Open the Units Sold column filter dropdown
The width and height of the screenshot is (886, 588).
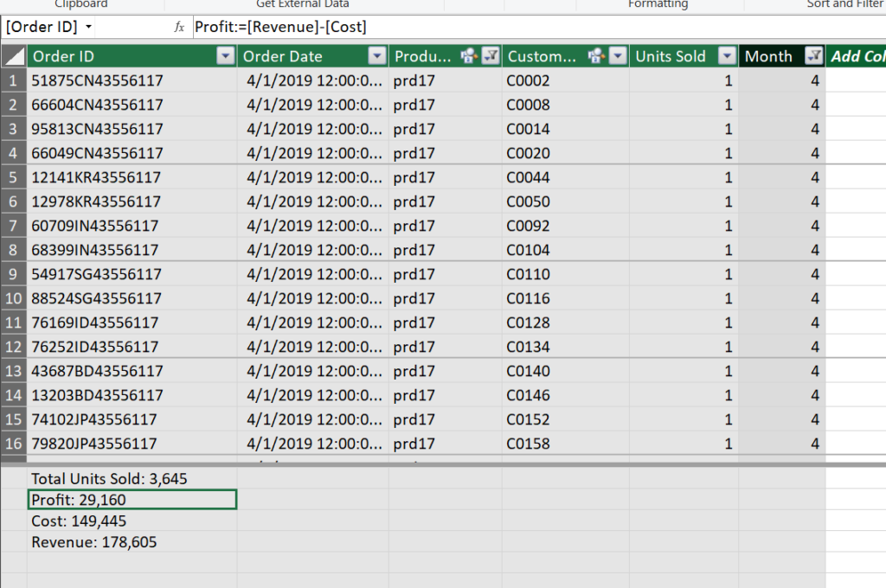727,56
